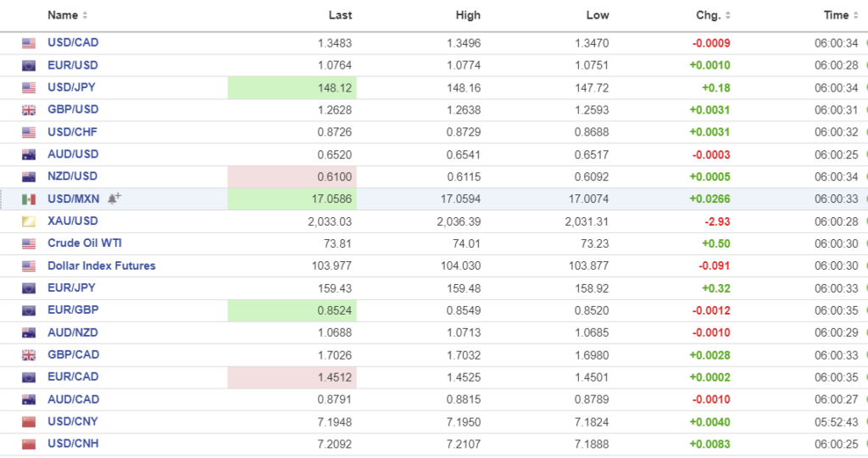Click the USD/CNH change value +0.0083
The width and height of the screenshot is (868, 458).
click(x=709, y=444)
